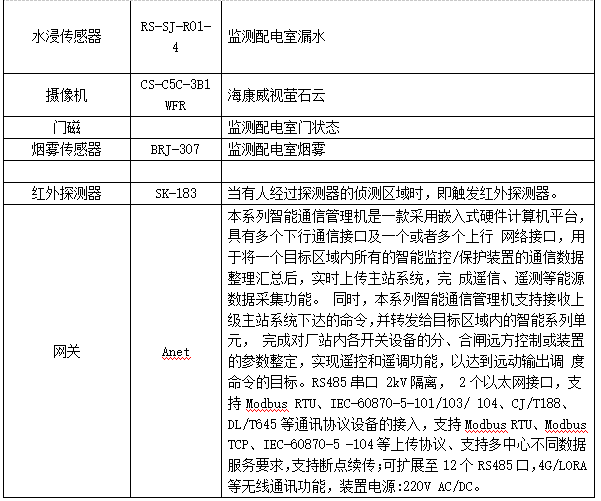This screenshot has height=501, width=601.
Task: Click the line starting '数据采集功能'
Action: point(406,299)
